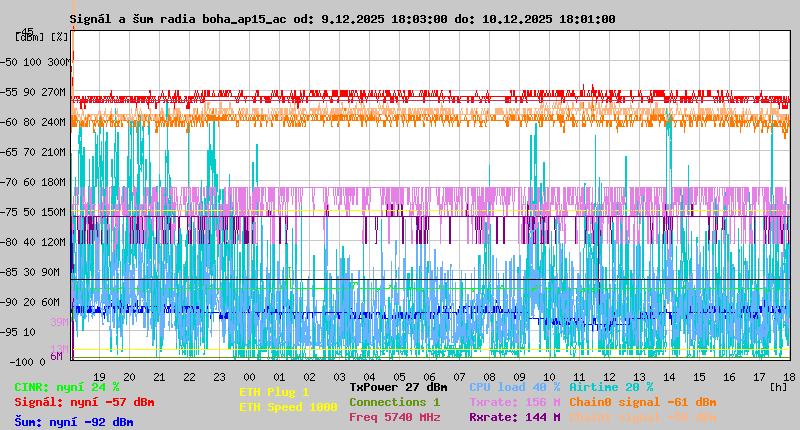Click the Airtime legend label
Screen dimensions: 800x430
tap(611, 386)
